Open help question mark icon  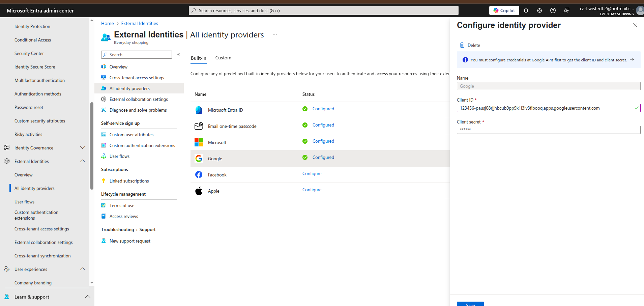pos(553,10)
